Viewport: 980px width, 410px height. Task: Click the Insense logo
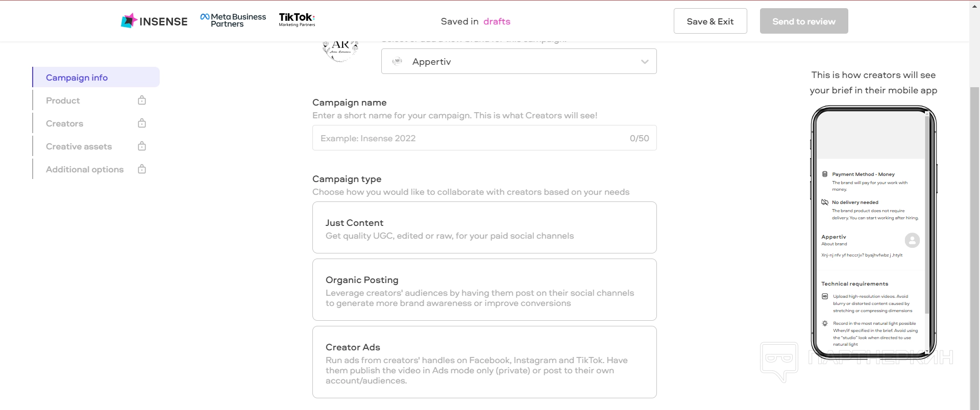point(154,21)
